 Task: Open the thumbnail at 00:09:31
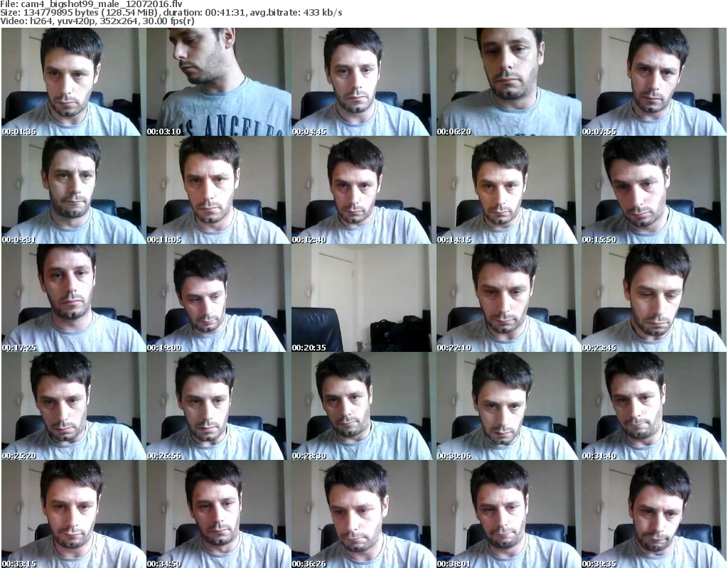[x=73, y=190]
